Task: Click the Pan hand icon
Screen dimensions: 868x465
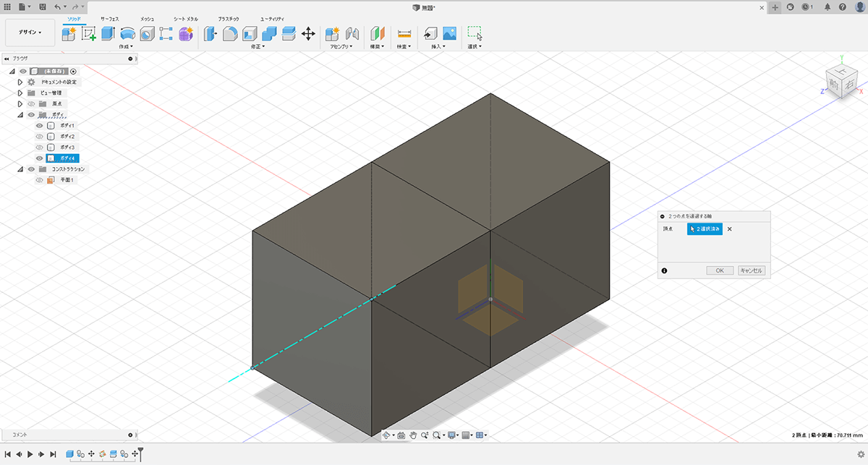Action: (x=413, y=435)
